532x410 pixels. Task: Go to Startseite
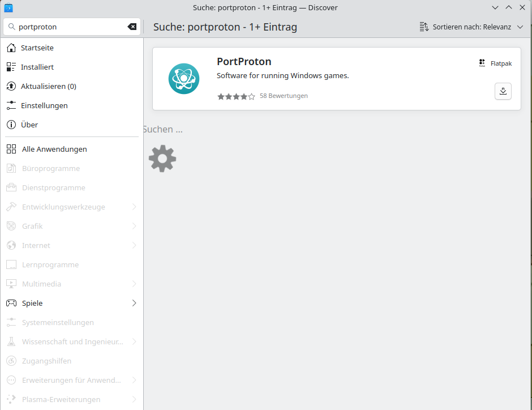72,48
